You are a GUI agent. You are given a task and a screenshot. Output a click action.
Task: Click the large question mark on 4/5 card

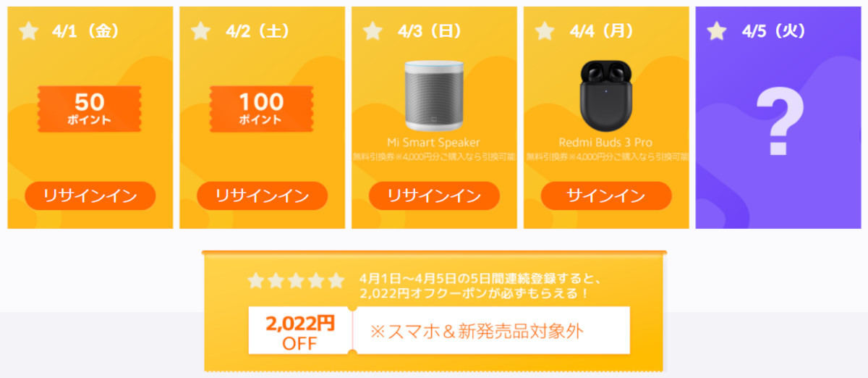tap(778, 125)
